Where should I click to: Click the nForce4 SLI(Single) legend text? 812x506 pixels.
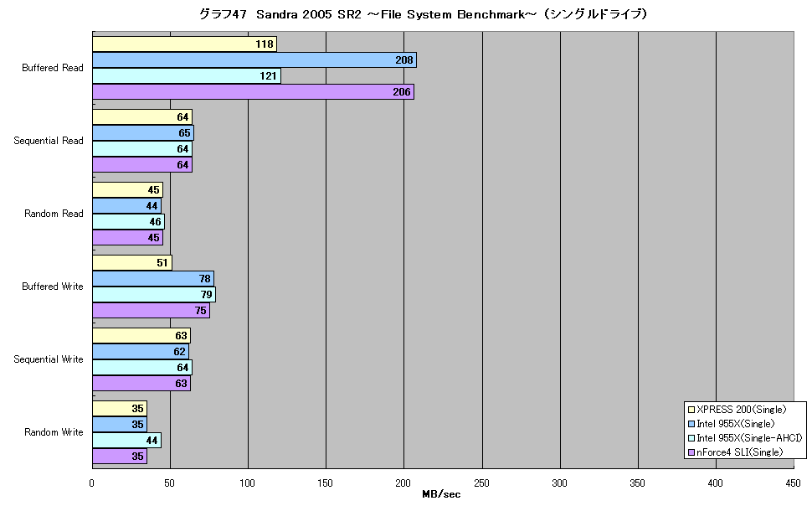coord(740,452)
